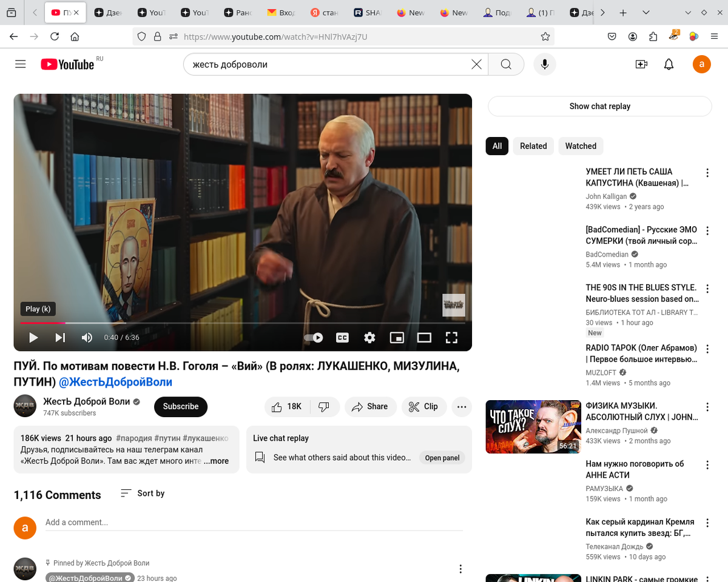Mute the video volume
728x582 pixels.
(x=87, y=338)
